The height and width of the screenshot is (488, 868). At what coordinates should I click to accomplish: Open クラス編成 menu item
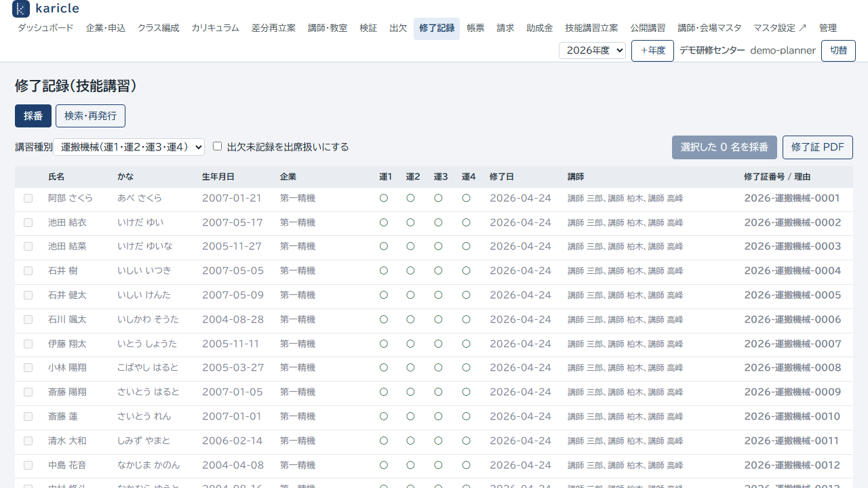(x=159, y=28)
